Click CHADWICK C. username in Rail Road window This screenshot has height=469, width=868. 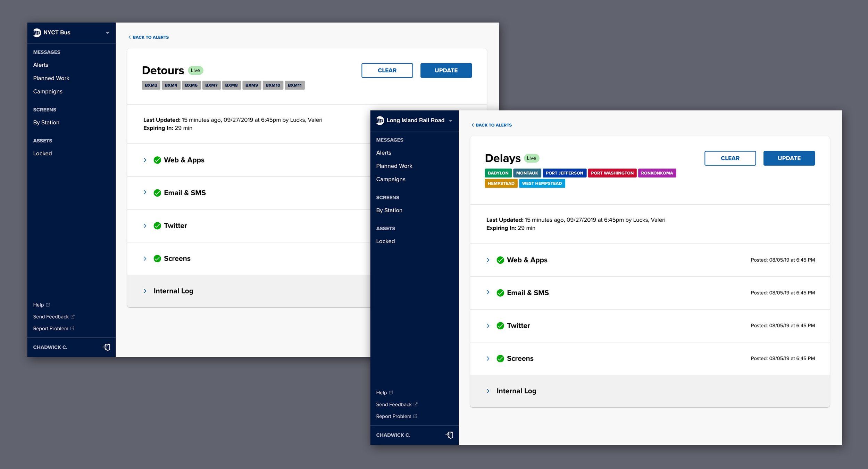point(393,435)
